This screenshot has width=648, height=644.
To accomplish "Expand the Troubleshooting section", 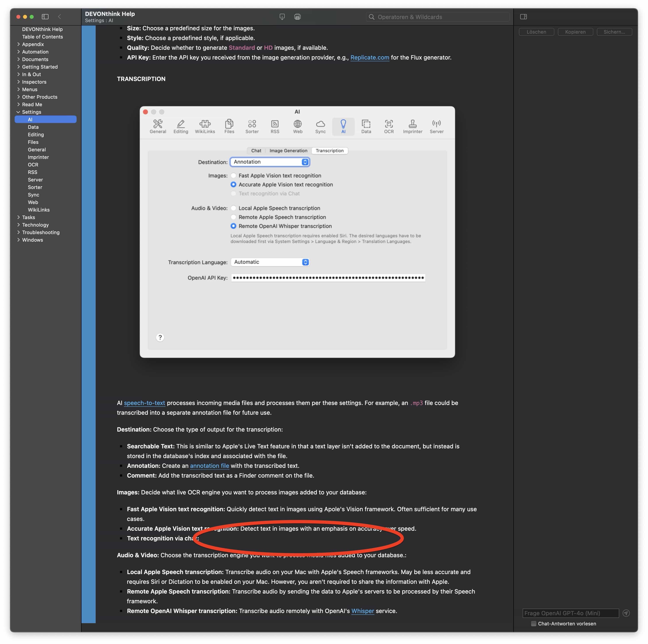I will 18,232.
